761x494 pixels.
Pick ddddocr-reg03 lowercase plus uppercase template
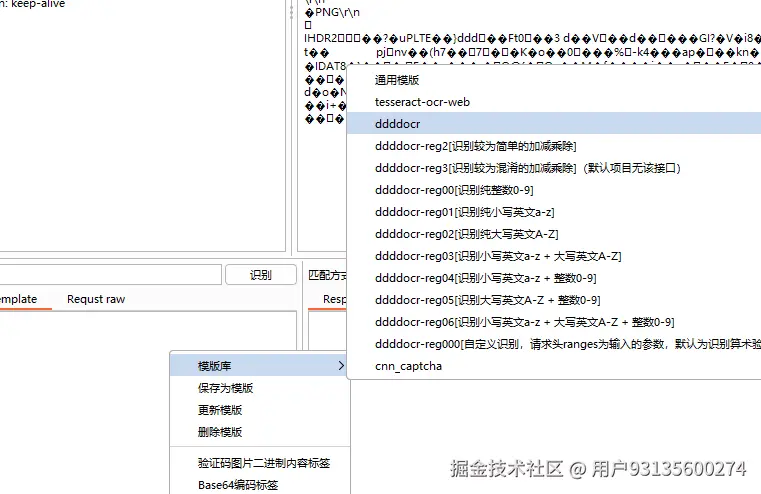pyautogui.click(x=554, y=256)
